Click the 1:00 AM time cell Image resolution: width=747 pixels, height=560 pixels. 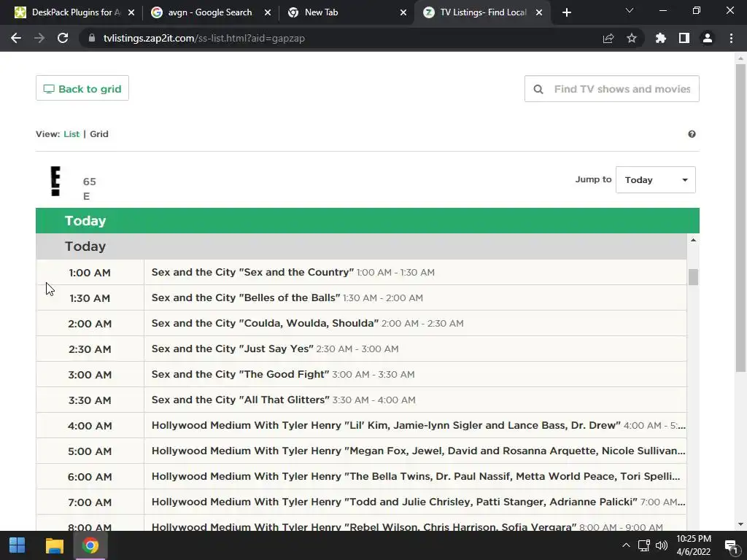click(90, 273)
